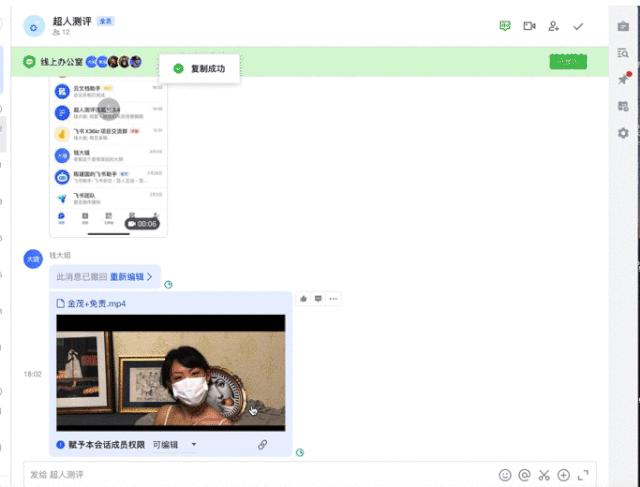The height and width of the screenshot is (487, 640).
Task: Open the pinned messages sidebar icon
Action: [623, 78]
